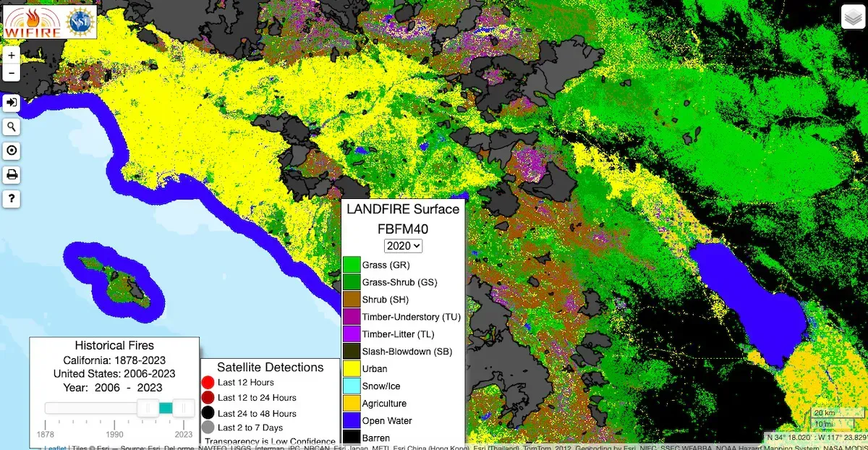The width and height of the screenshot is (868, 450).
Task: Open the login icon button
Action: coord(12,103)
